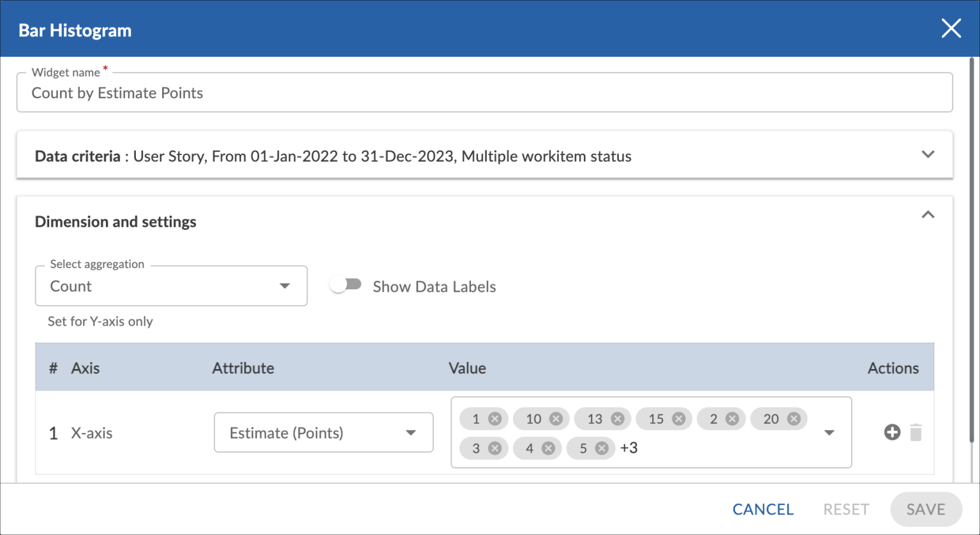Remove the value chip 13

coord(617,419)
